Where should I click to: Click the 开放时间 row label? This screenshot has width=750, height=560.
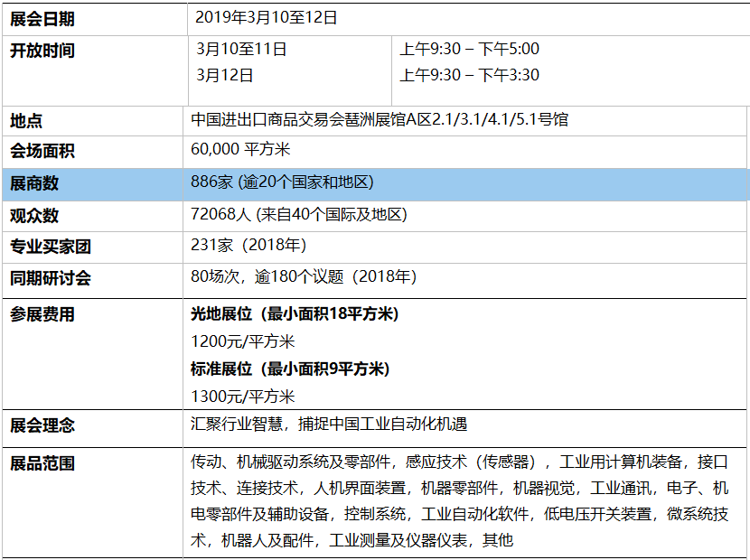tap(42, 51)
